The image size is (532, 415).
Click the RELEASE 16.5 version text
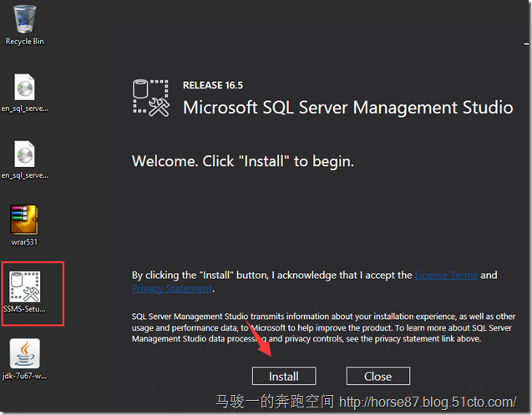point(213,85)
